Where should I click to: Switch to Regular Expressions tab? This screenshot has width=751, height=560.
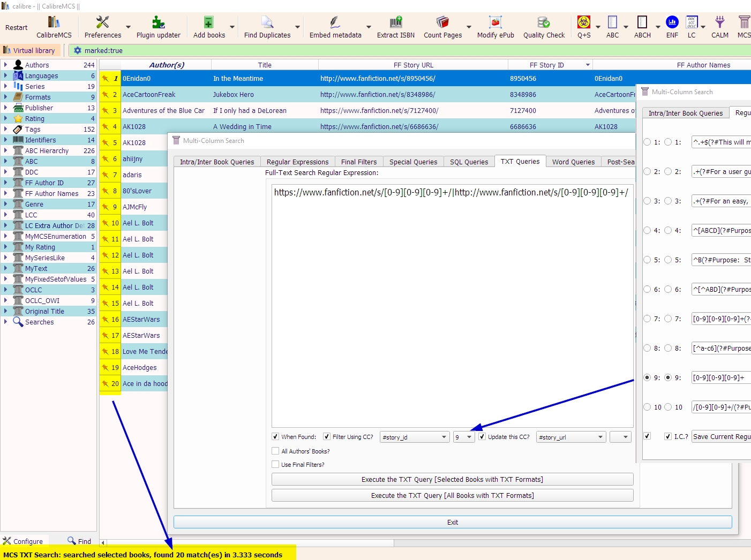coord(297,162)
